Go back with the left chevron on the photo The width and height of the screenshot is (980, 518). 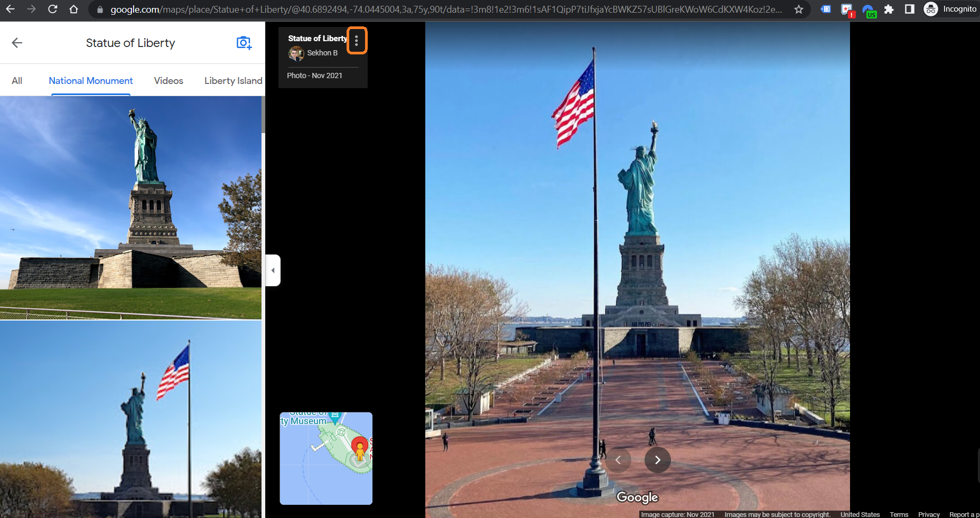tap(619, 460)
